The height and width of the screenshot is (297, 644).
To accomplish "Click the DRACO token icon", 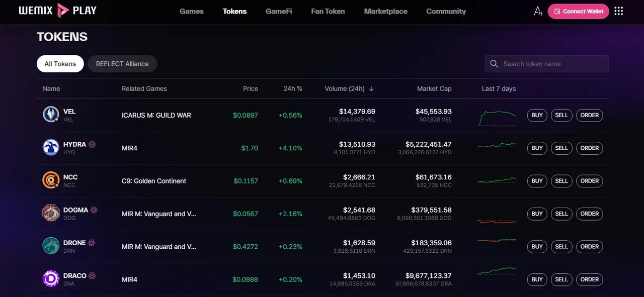I will pyautogui.click(x=51, y=279).
